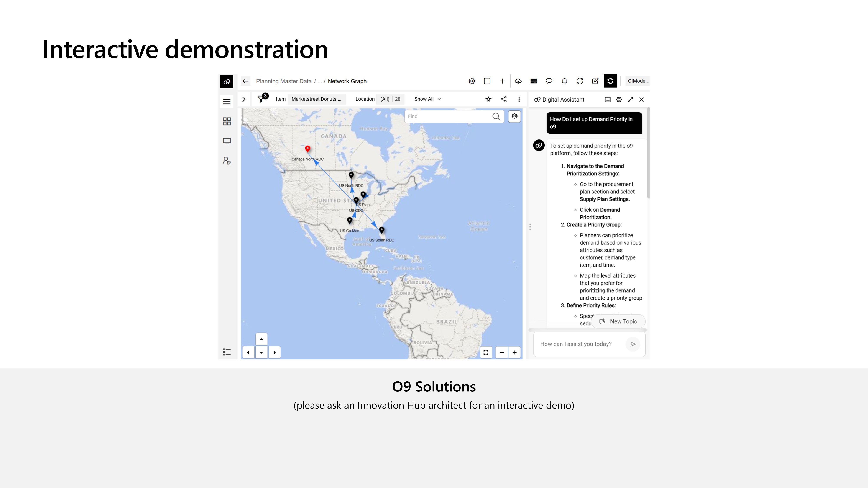Click the monitor icon in left sidebar
Viewport: 868px width, 488px height.
tap(227, 141)
